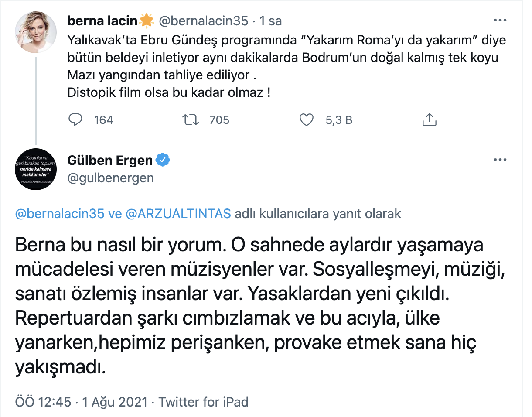Open the more options menu on Gülben Ergen's reply
Image resolution: width=532 pixels, height=417 pixels.
[x=500, y=160]
